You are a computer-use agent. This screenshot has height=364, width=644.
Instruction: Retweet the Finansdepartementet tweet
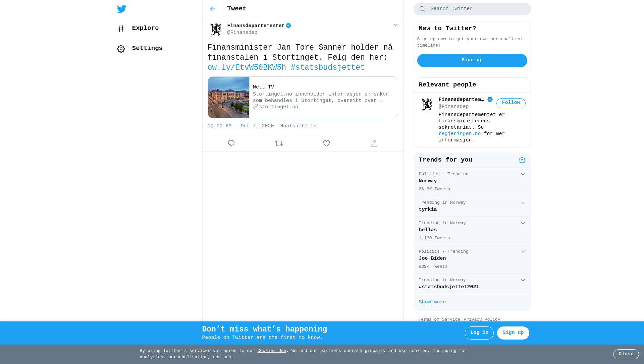[x=279, y=143]
